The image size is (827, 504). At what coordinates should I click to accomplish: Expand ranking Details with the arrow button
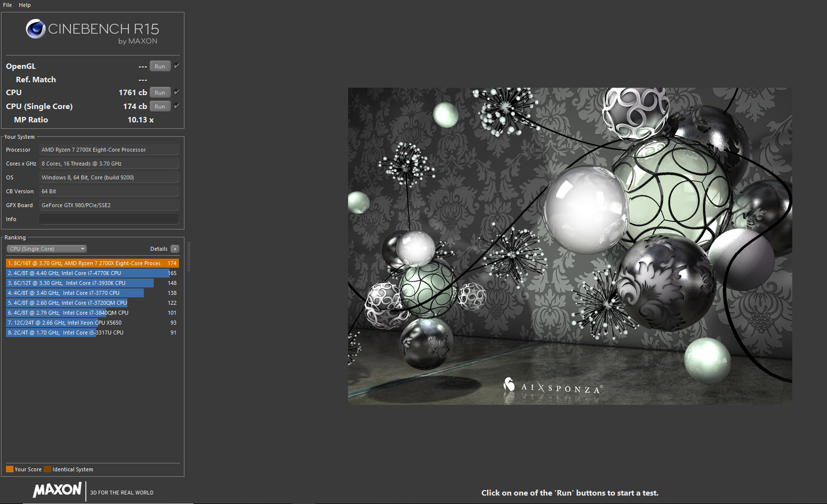[175, 248]
